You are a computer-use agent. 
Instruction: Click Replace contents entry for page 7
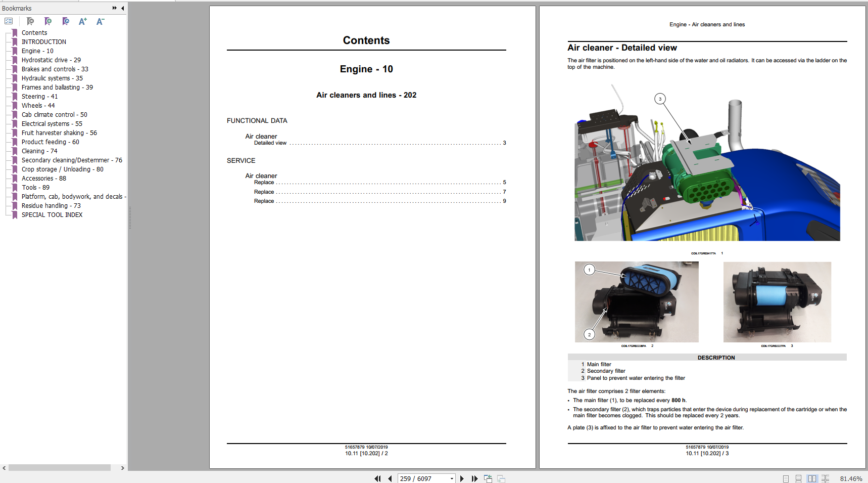(380, 192)
